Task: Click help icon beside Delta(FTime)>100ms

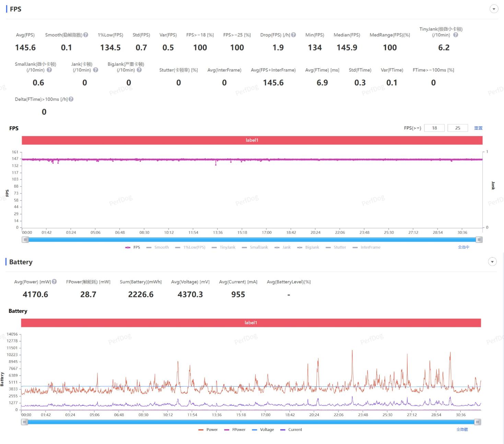Action: [71, 99]
